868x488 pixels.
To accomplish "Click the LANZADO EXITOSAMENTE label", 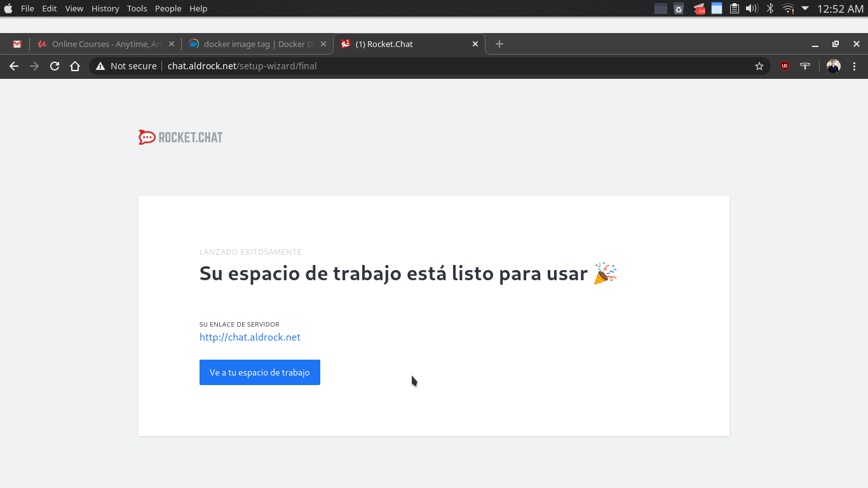I will coord(250,252).
